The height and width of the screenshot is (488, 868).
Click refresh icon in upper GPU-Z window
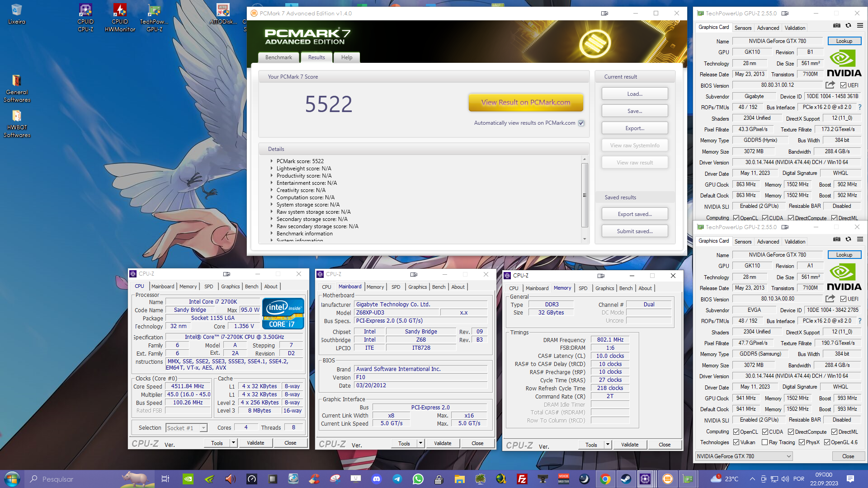pyautogui.click(x=848, y=26)
